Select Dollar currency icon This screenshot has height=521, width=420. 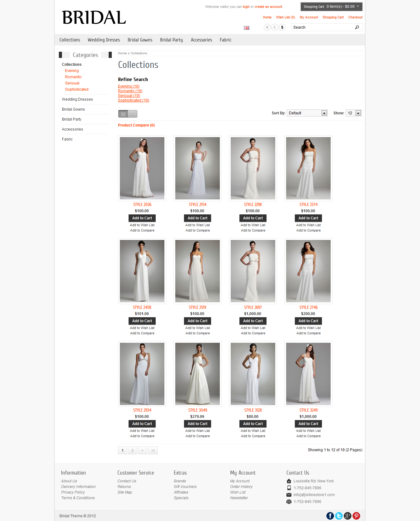point(282,27)
